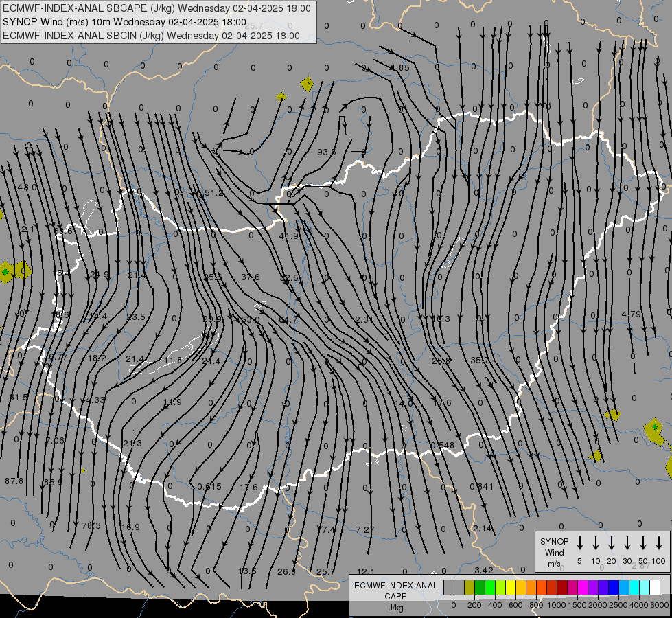Image resolution: width=672 pixels, height=618 pixels.
Task: Click the 20 m/s wind arrow in legend
Action: [x=611, y=543]
